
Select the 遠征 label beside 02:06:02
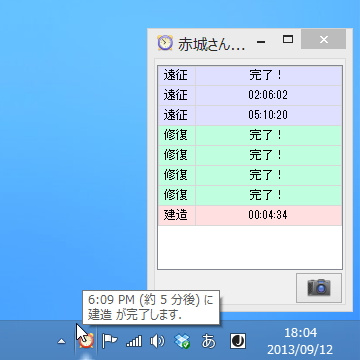[177, 96]
